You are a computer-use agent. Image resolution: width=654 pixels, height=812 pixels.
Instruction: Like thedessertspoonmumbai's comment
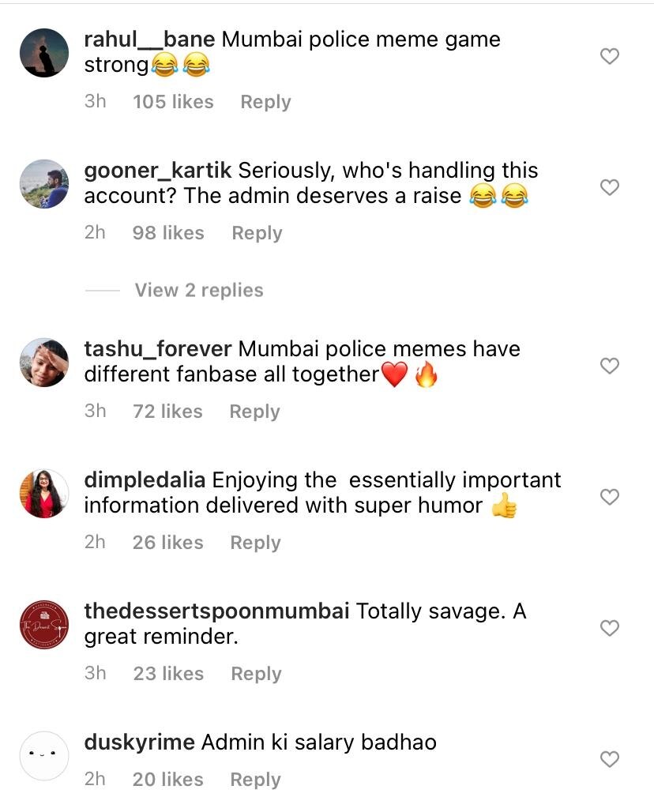pos(609,628)
